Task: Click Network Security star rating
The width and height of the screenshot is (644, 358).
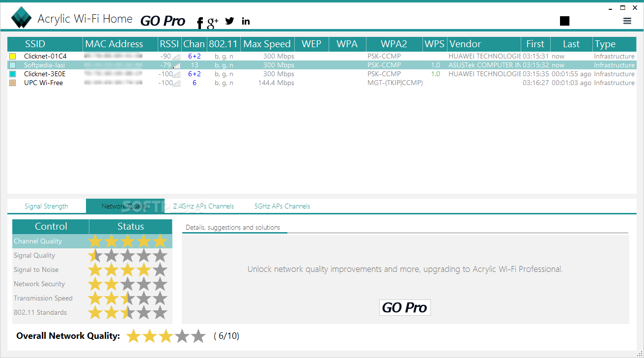Action: 128,284
